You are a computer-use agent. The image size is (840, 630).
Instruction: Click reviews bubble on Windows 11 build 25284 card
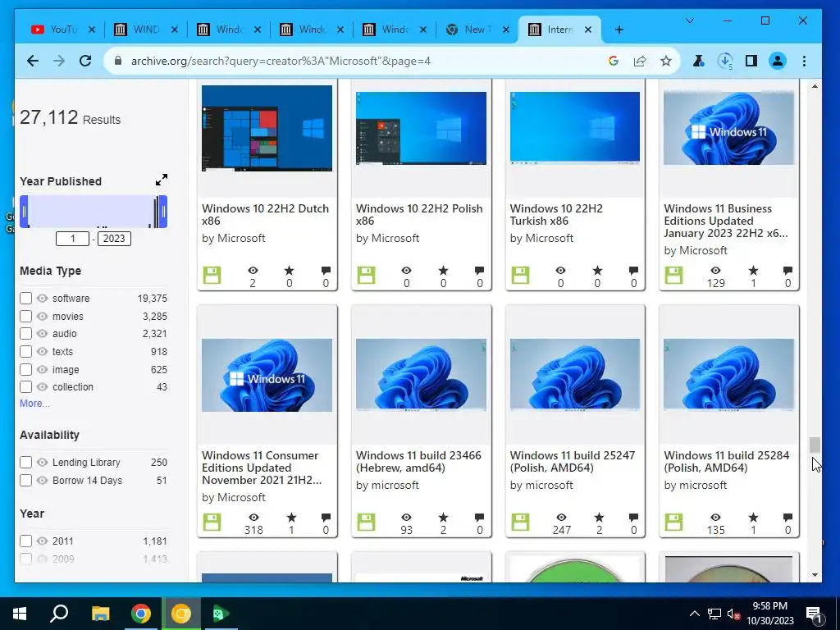click(x=787, y=518)
